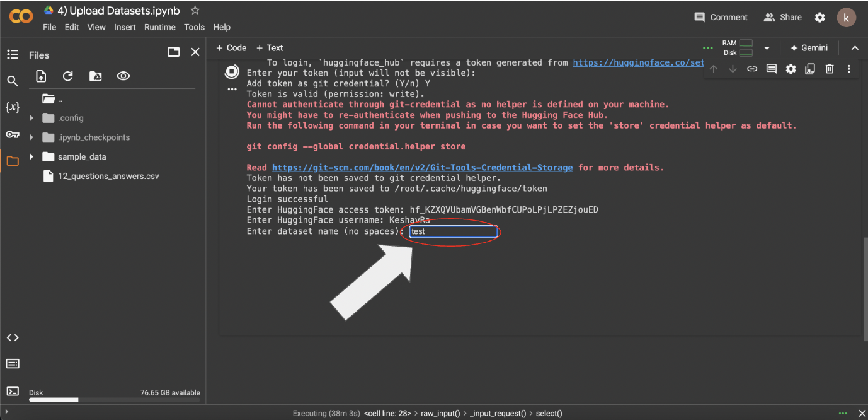Image resolution: width=868 pixels, height=420 pixels.
Task: Click the Share button
Action: 782,17
